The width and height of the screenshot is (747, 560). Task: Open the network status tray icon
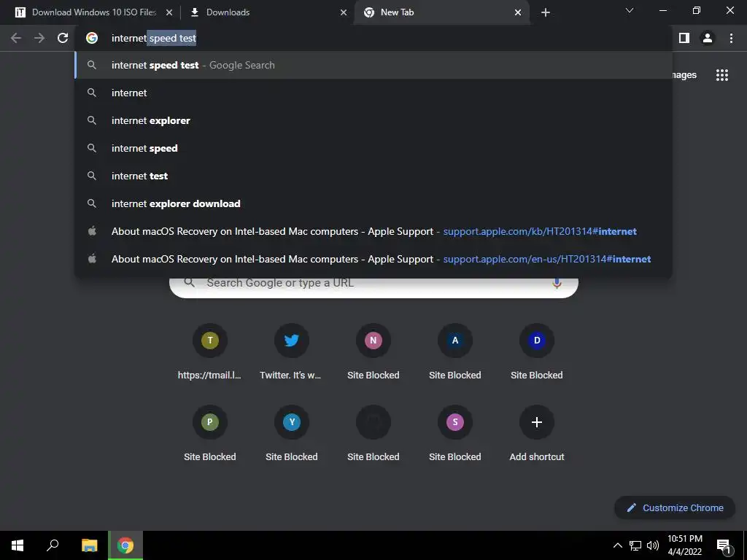click(635, 545)
